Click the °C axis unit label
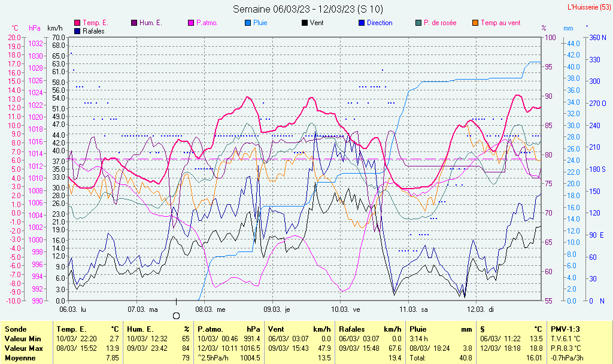 coord(15,28)
